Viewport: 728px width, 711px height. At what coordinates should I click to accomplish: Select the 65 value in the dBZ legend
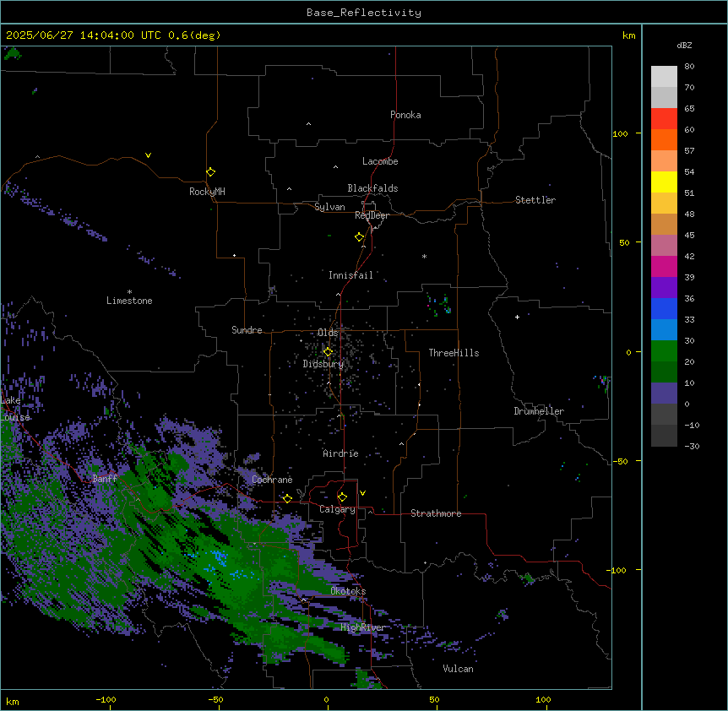coord(689,109)
